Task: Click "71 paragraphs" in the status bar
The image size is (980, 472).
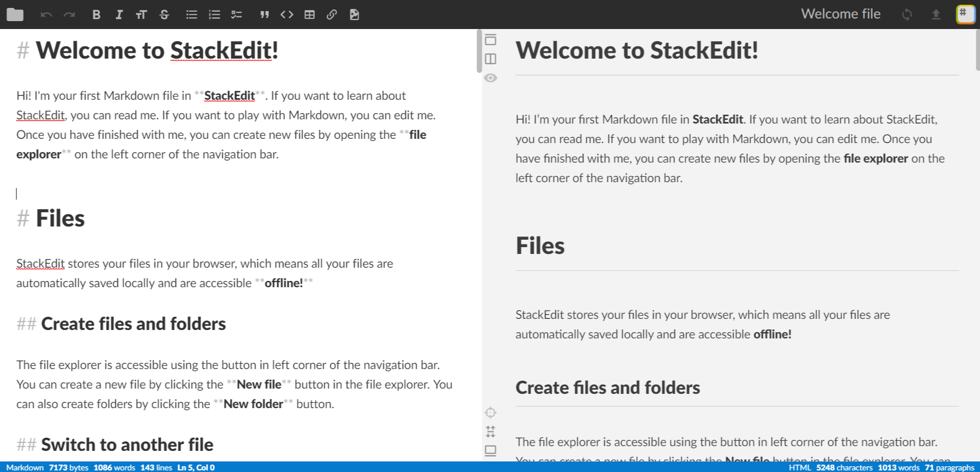Action: coord(949,467)
